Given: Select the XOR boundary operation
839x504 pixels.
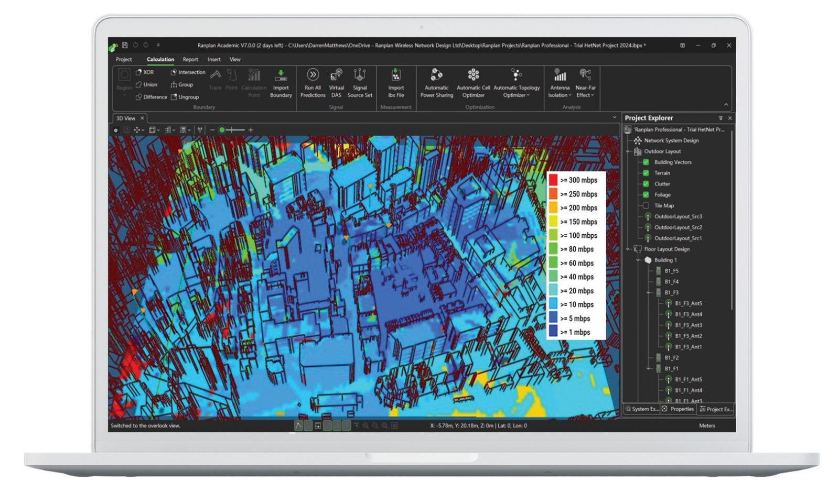Looking at the screenshot, I should point(145,72).
